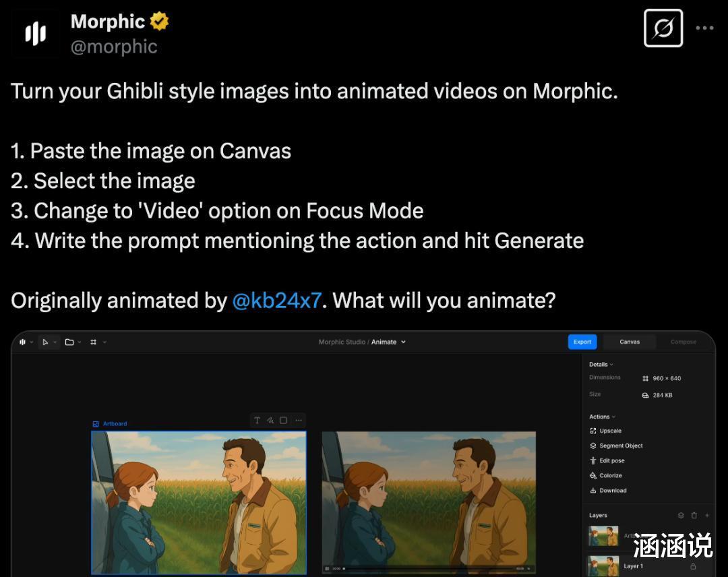Click the Layers panel heading

coord(598,515)
